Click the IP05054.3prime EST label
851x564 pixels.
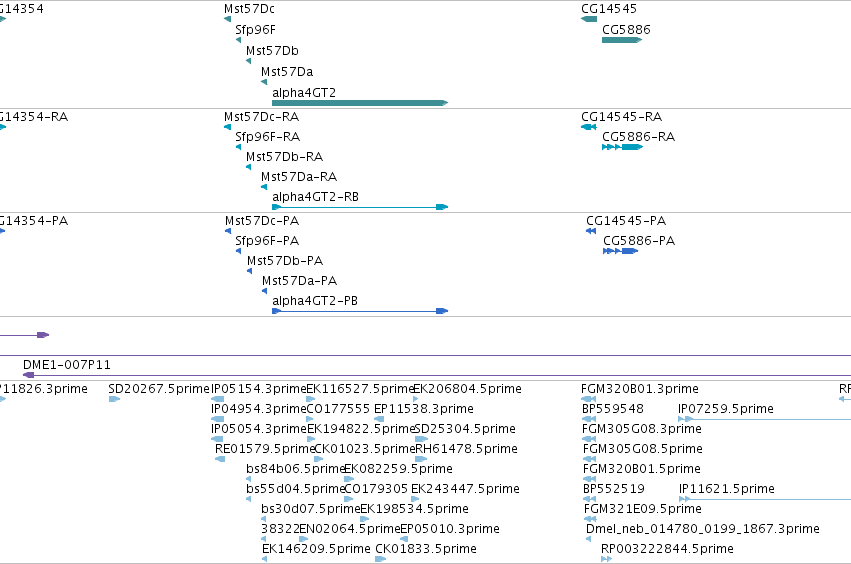pos(258,429)
